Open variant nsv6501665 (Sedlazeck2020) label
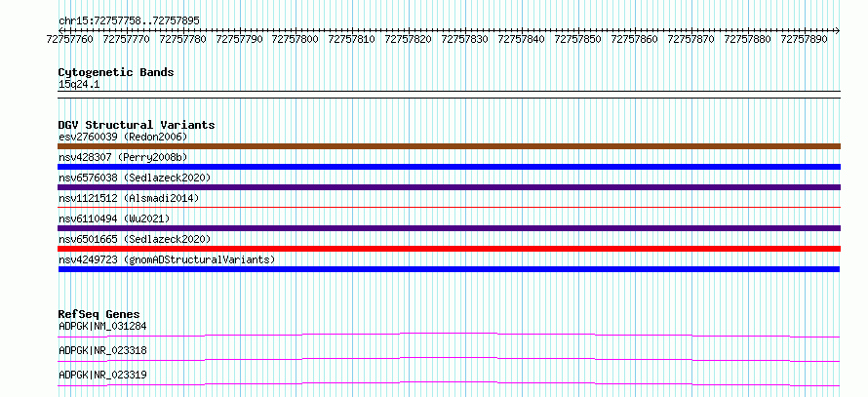This screenshot has height=397, width=868. pyautogui.click(x=135, y=239)
